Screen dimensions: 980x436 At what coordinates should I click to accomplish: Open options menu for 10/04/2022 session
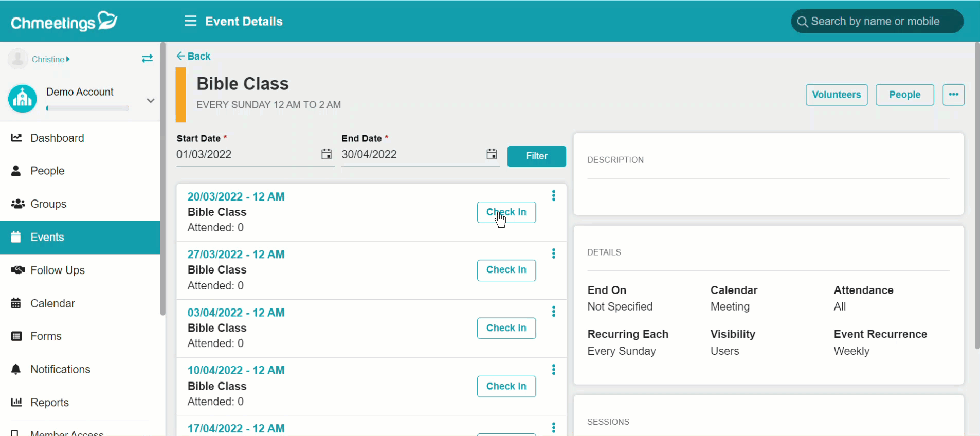tap(554, 370)
